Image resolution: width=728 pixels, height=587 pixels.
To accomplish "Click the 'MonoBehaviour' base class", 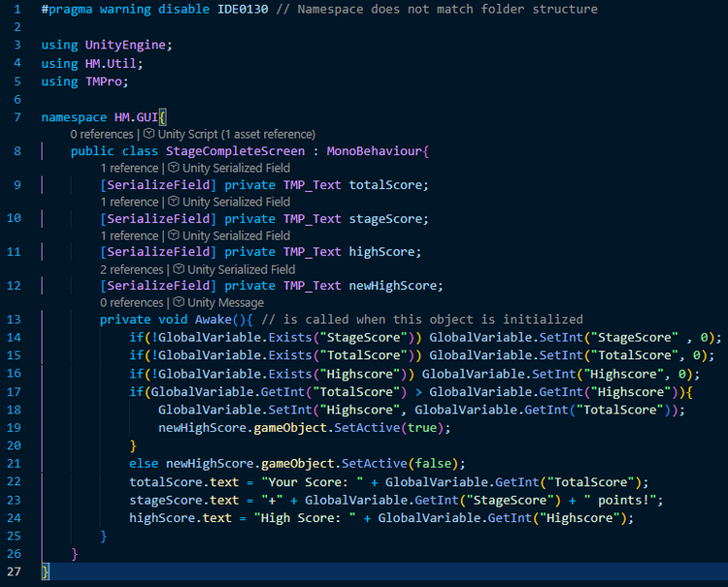I will [375, 151].
